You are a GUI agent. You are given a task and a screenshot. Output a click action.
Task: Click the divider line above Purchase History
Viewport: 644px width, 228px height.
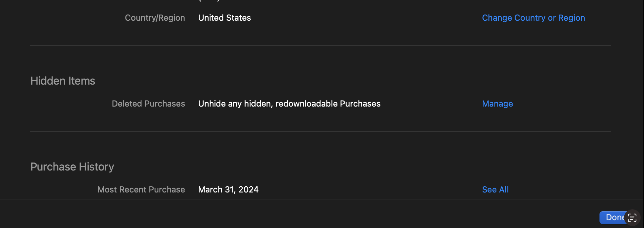(320, 131)
